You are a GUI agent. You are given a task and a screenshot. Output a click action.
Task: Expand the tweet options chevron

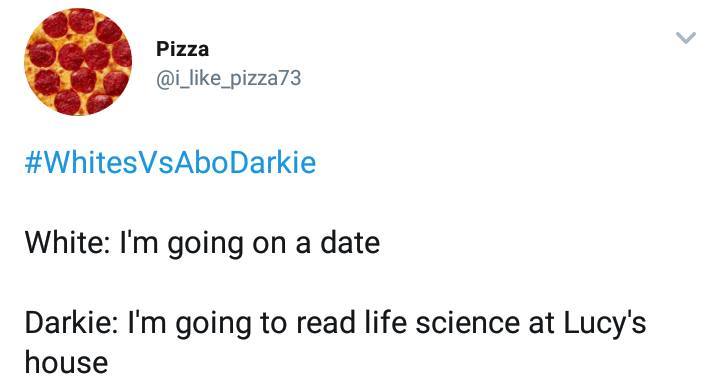(686, 38)
